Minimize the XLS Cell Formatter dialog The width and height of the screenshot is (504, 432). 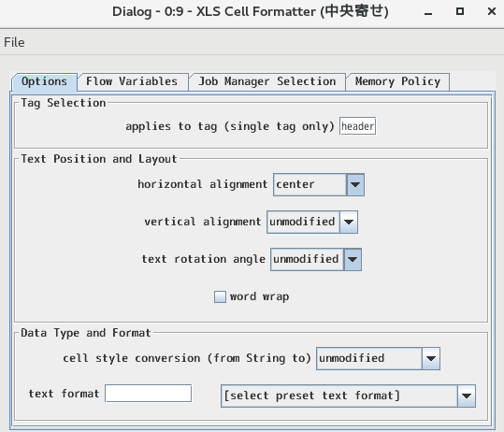click(428, 12)
